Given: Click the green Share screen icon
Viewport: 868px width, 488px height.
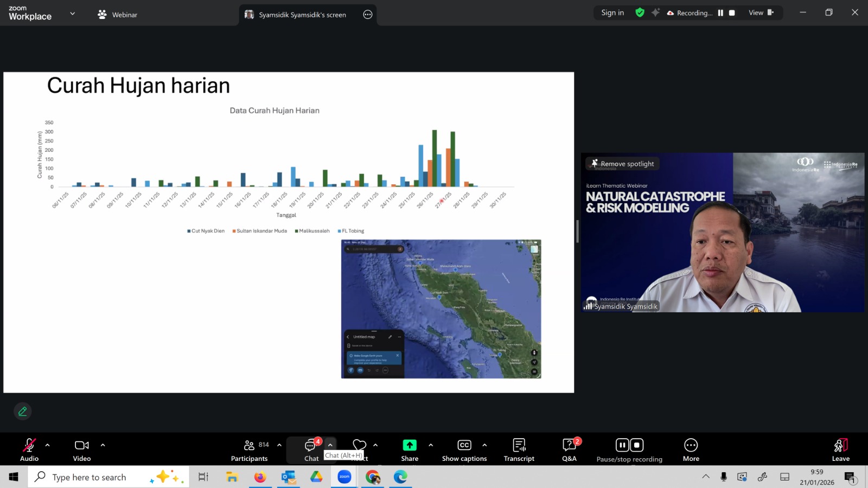Looking at the screenshot, I should [x=410, y=445].
